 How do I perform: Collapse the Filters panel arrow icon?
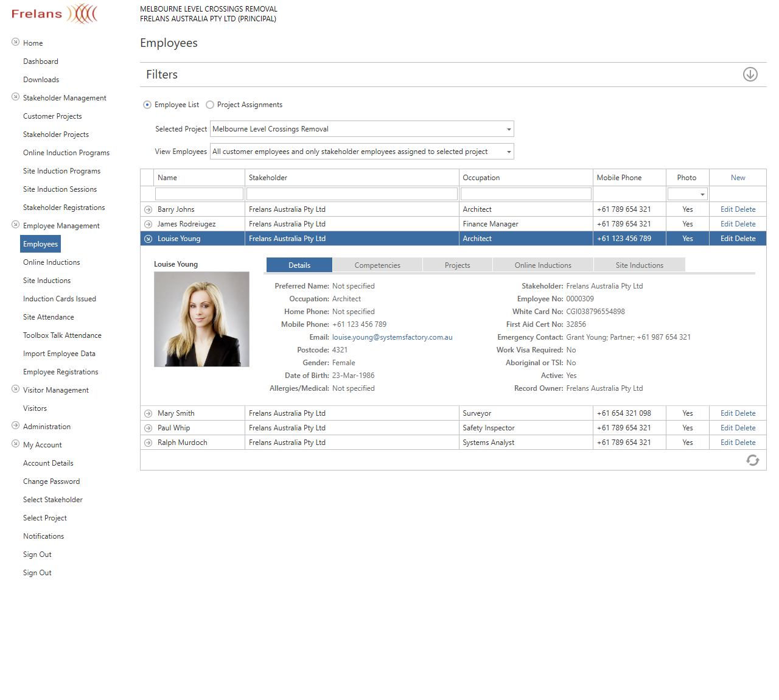(750, 74)
